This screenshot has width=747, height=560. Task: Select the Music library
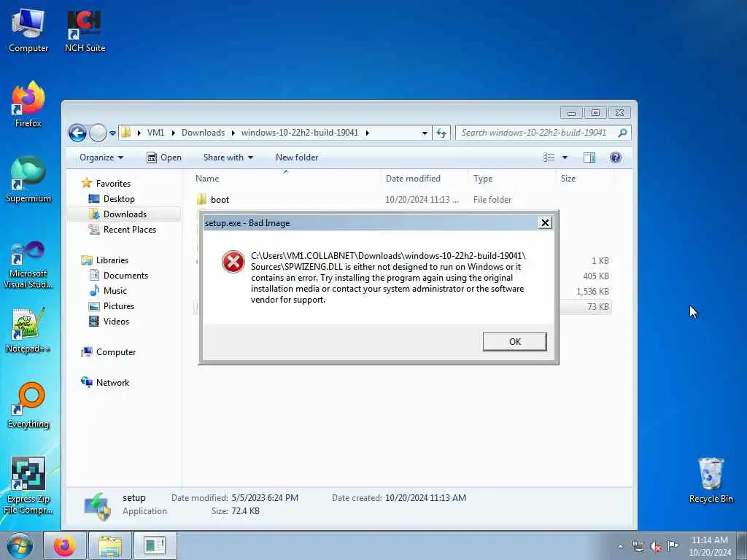pos(115,290)
